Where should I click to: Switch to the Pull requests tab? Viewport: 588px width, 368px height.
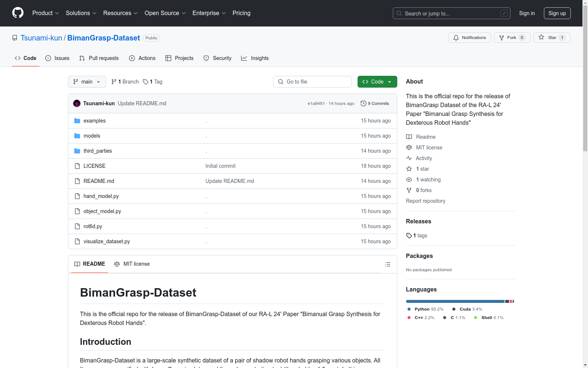[x=98, y=58]
